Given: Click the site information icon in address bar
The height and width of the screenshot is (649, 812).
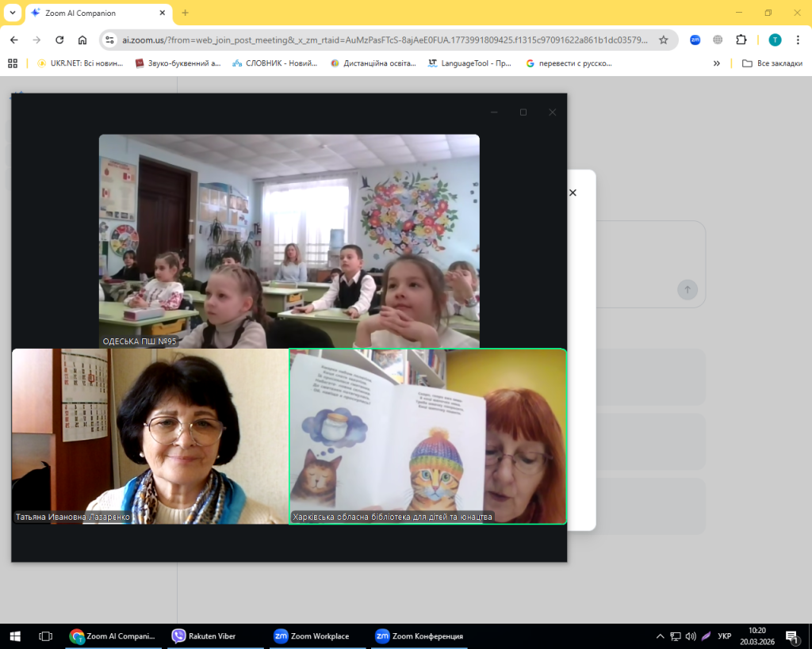Looking at the screenshot, I should (x=111, y=40).
